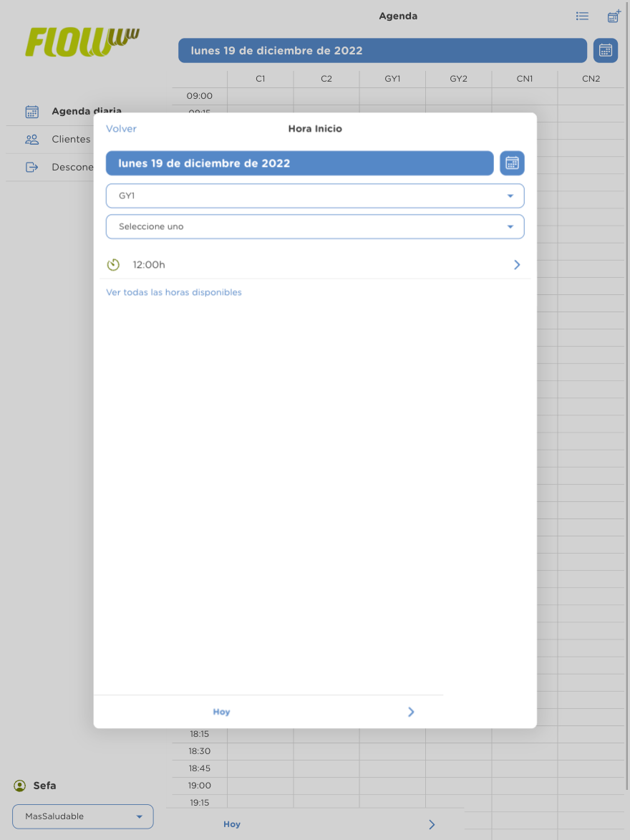Viewport: 630px width, 840px height.
Task: Click the C2 column header
Action: click(x=326, y=79)
